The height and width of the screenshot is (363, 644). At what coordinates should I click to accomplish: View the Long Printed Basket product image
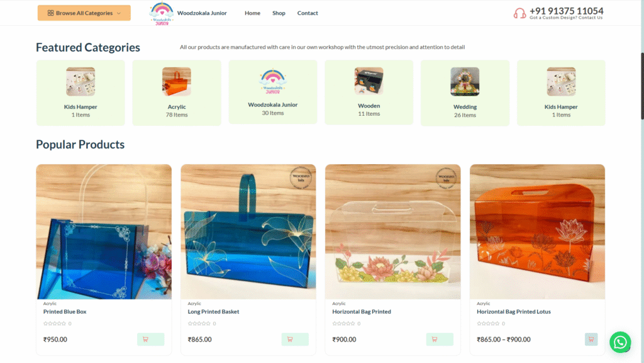[248, 232]
